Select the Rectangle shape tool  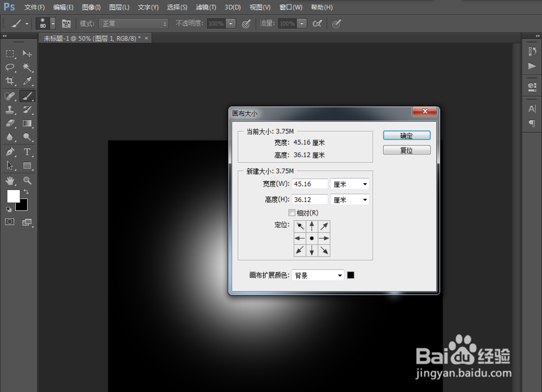[27, 166]
